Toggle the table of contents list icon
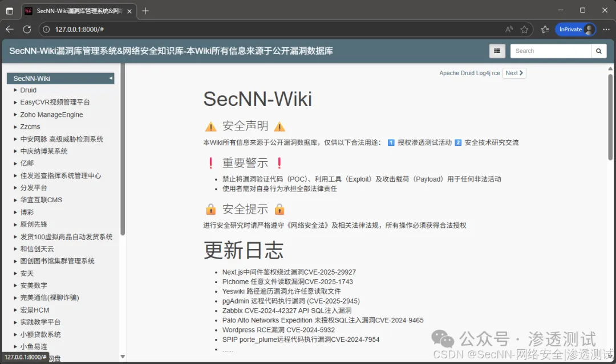Image resolution: width=616 pixels, height=364 pixels. coord(497,51)
